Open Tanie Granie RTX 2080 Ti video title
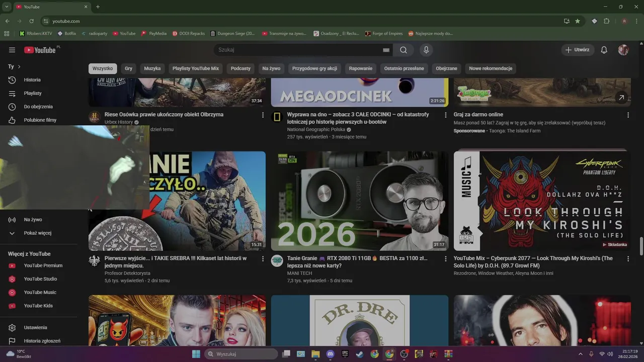Image resolution: width=644 pixels, height=362 pixels. click(357, 262)
